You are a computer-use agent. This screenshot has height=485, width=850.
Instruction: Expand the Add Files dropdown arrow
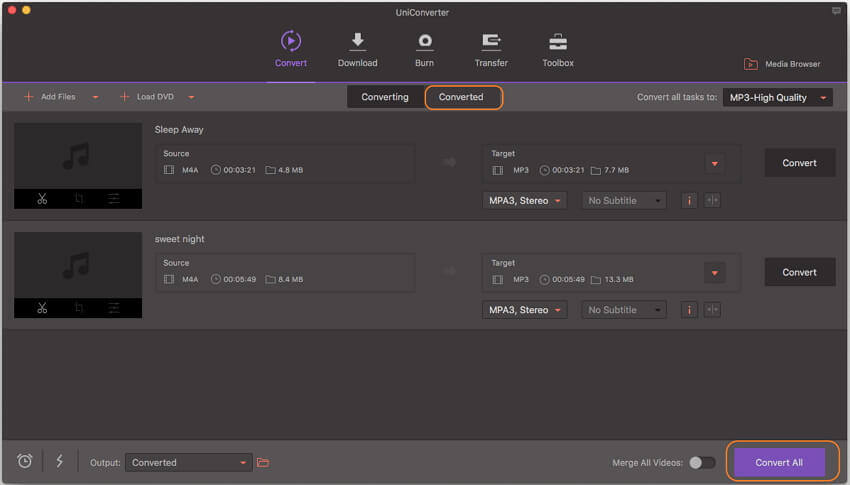95,98
